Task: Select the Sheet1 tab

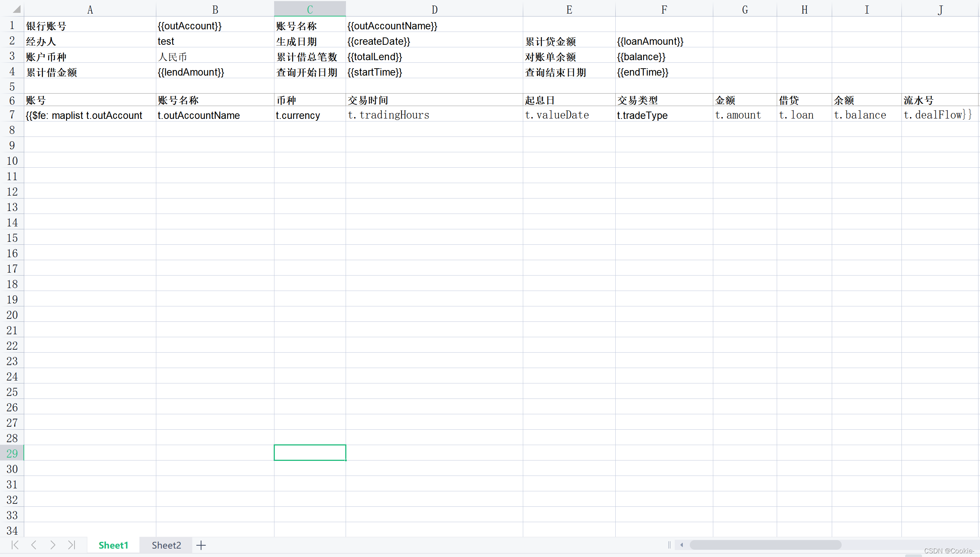Action: click(x=113, y=545)
